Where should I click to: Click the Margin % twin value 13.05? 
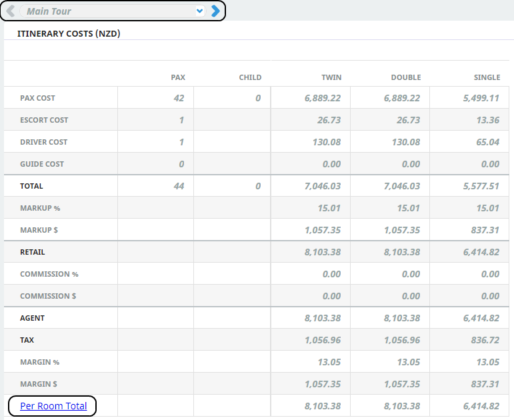tap(329, 362)
